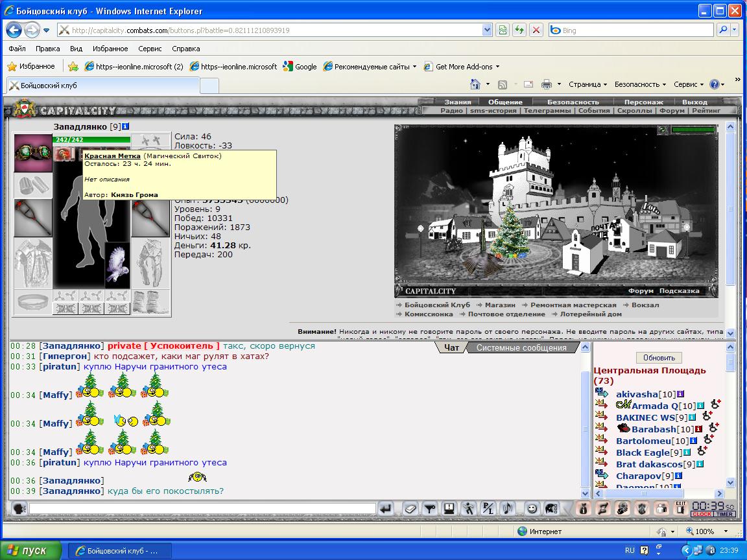Toggle the chat sound note icon
The height and width of the screenshot is (560, 747).
[508, 509]
